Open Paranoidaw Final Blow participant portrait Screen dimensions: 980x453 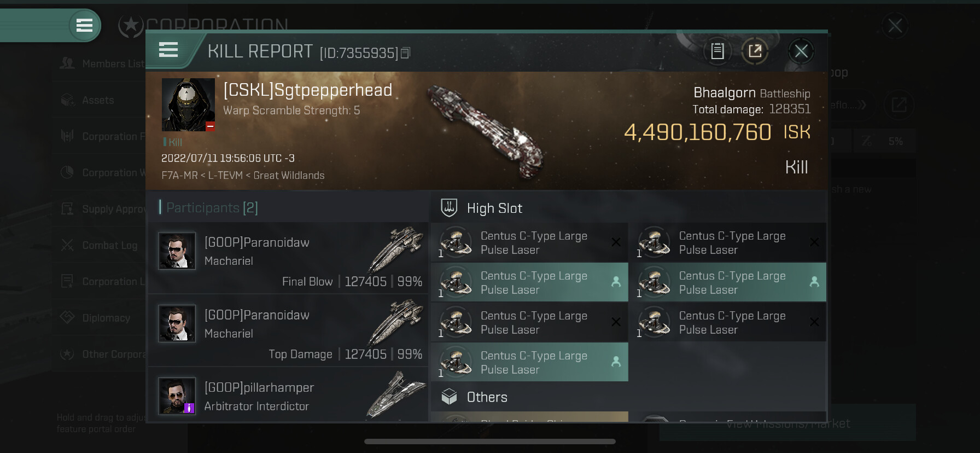[x=177, y=251]
